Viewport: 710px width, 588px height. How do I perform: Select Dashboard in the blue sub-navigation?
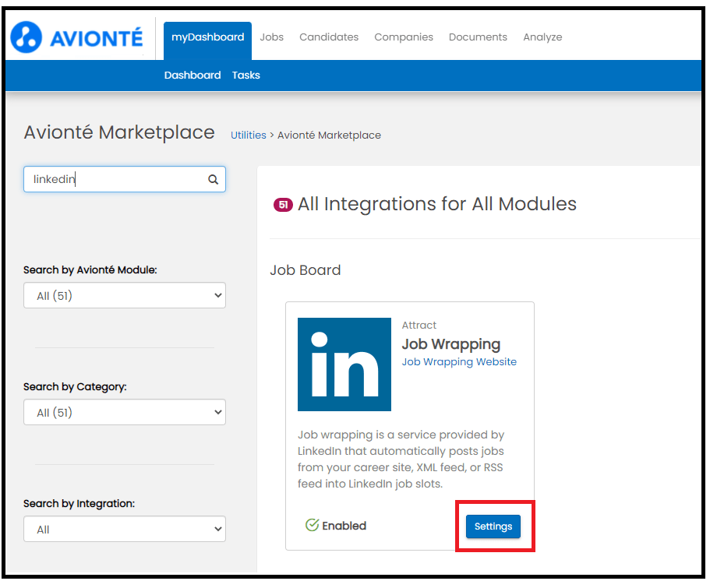[x=192, y=75]
